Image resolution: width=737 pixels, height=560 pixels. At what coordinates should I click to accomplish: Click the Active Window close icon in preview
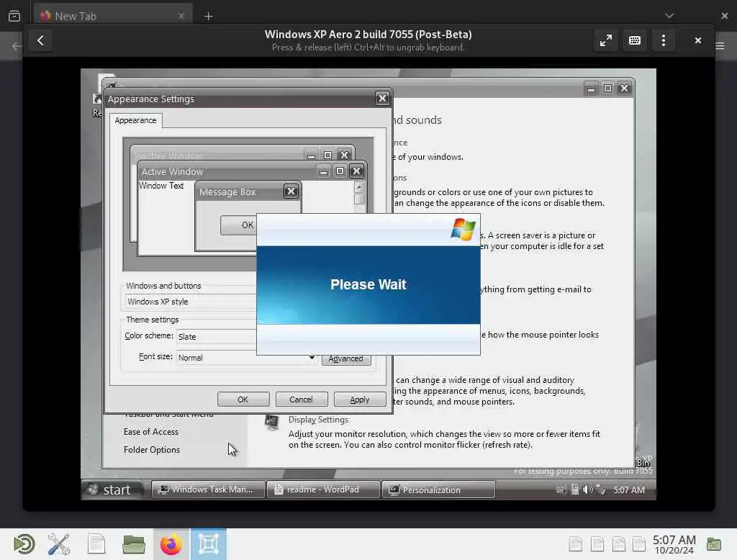[x=356, y=171]
